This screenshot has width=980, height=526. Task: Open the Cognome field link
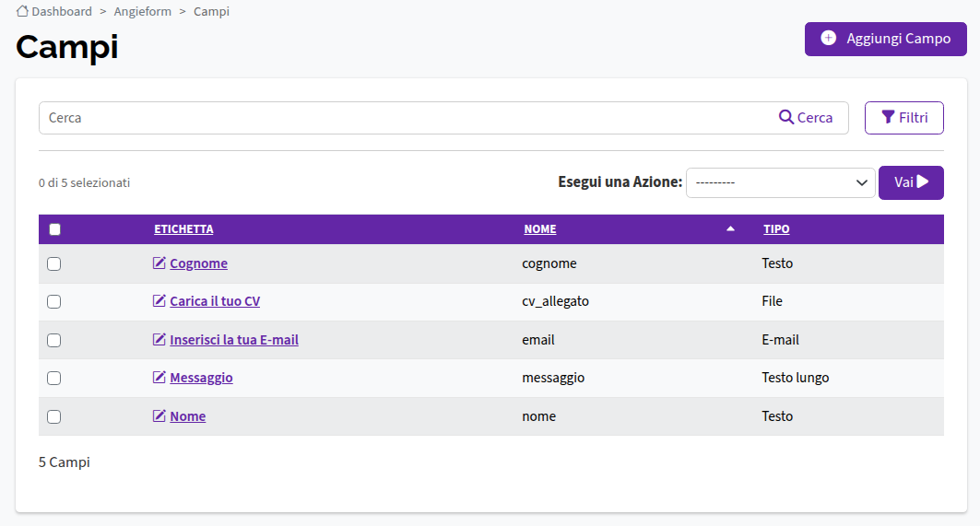199,263
